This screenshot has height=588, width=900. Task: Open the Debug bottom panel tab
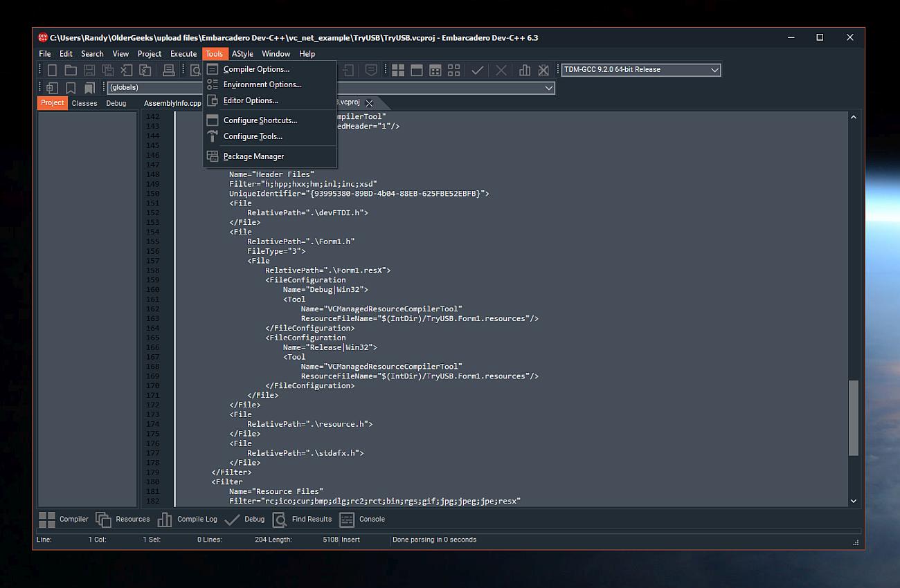(245, 519)
